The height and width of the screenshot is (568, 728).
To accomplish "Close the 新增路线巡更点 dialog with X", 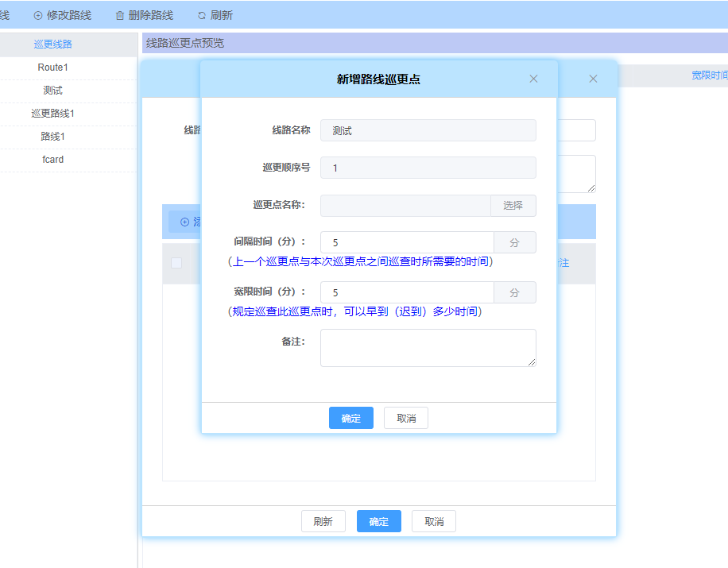I will click(x=533, y=79).
